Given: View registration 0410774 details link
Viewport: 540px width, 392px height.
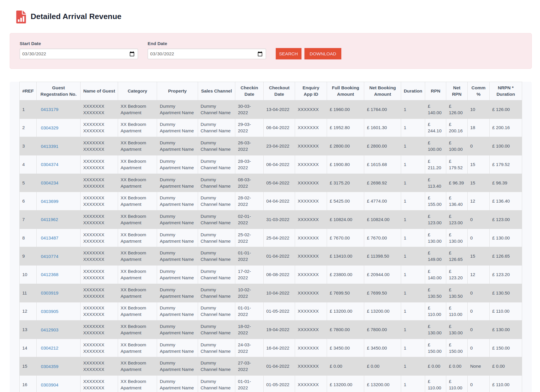Looking at the screenshot, I should click(x=50, y=256).
